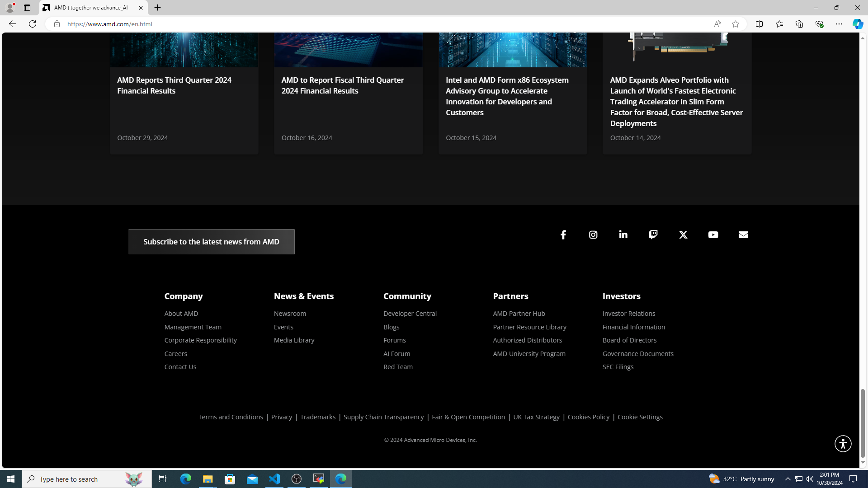
Task: Launch File Explorer from taskbar
Action: pyautogui.click(x=208, y=479)
